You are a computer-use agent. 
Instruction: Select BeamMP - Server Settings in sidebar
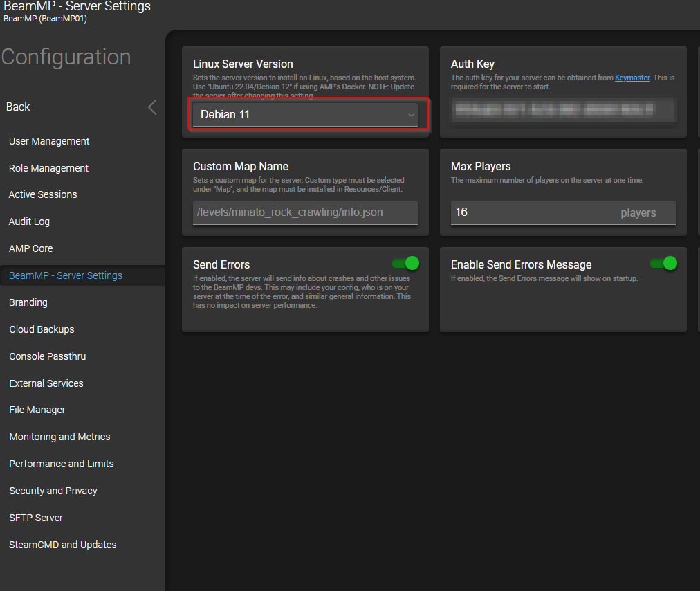66,275
